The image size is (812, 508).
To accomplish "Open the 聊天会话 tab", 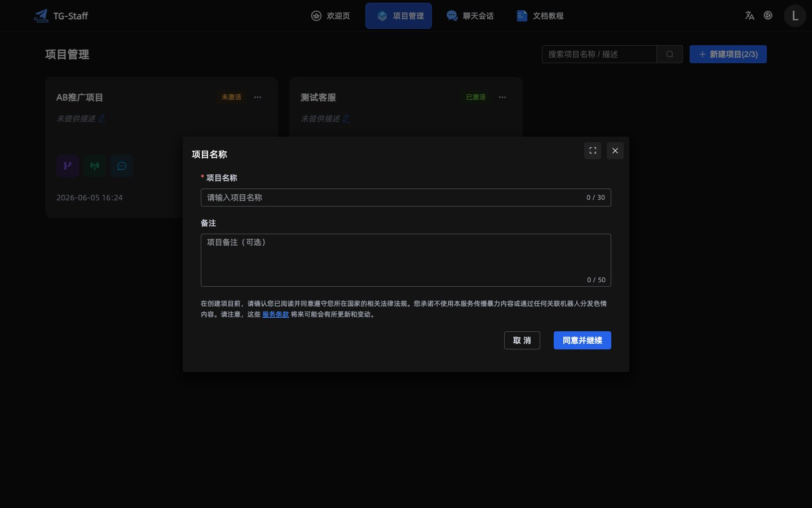I will pos(470,16).
